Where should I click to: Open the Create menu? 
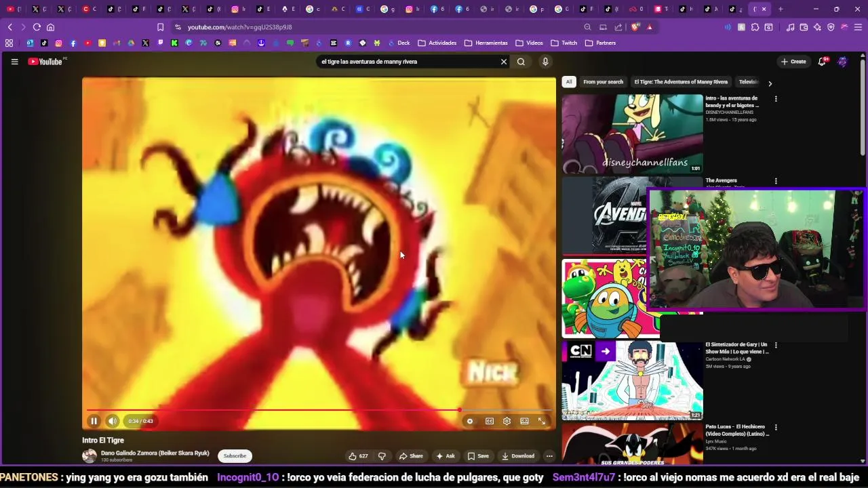pos(793,62)
